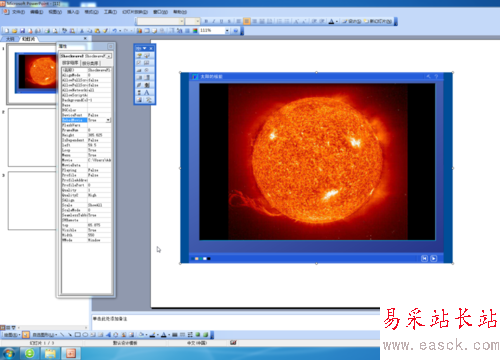The width and height of the screenshot is (500, 360).
Task: Save the presentation with floppy icon
Action: pyautogui.click(x=22, y=31)
